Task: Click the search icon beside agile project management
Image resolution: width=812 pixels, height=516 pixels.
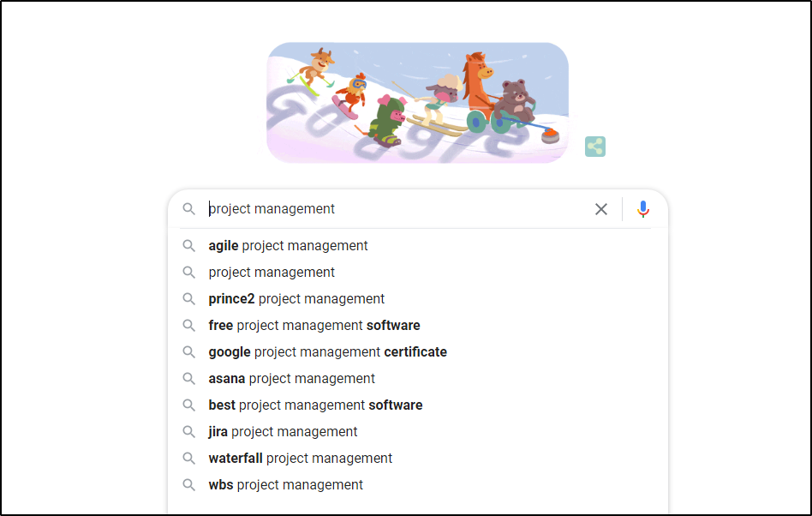Action: (189, 246)
